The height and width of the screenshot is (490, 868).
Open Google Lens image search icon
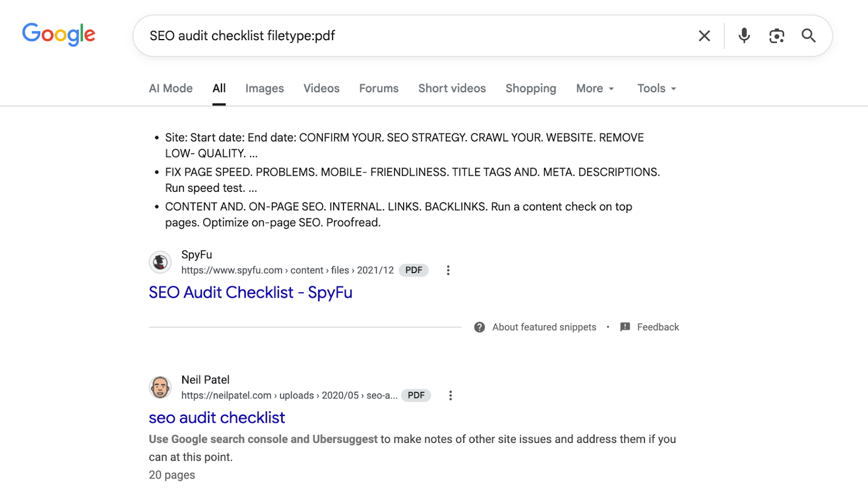coord(776,36)
